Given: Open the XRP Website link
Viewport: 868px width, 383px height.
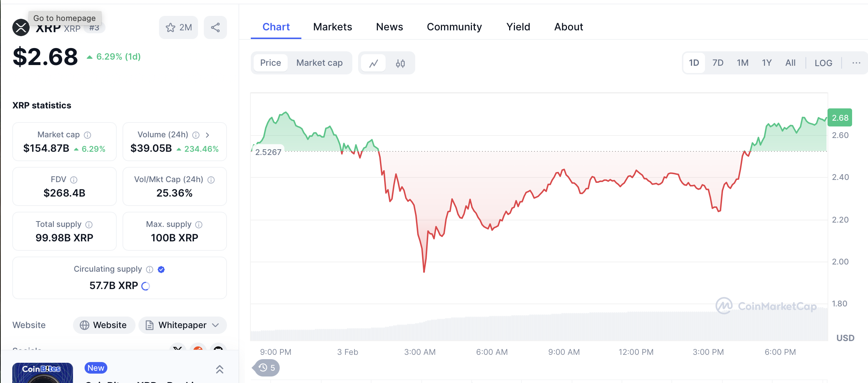Looking at the screenshot, I should pos(104,325).
